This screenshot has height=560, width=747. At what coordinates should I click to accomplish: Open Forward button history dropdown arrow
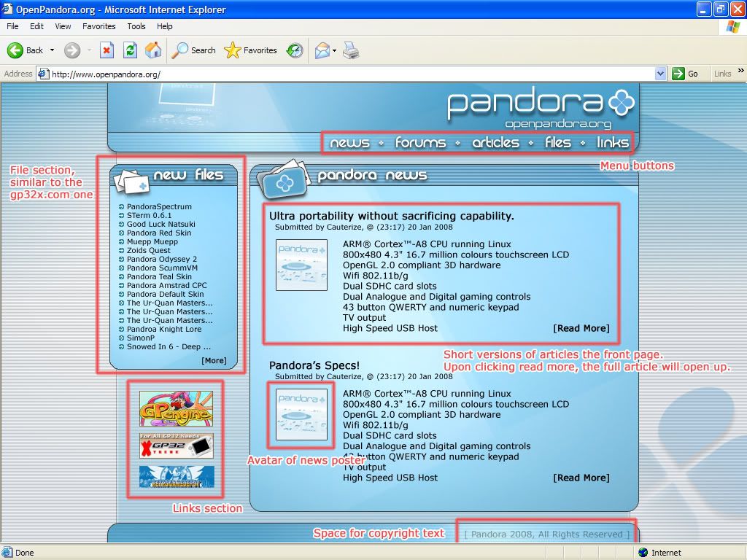(x=89, y=50)
